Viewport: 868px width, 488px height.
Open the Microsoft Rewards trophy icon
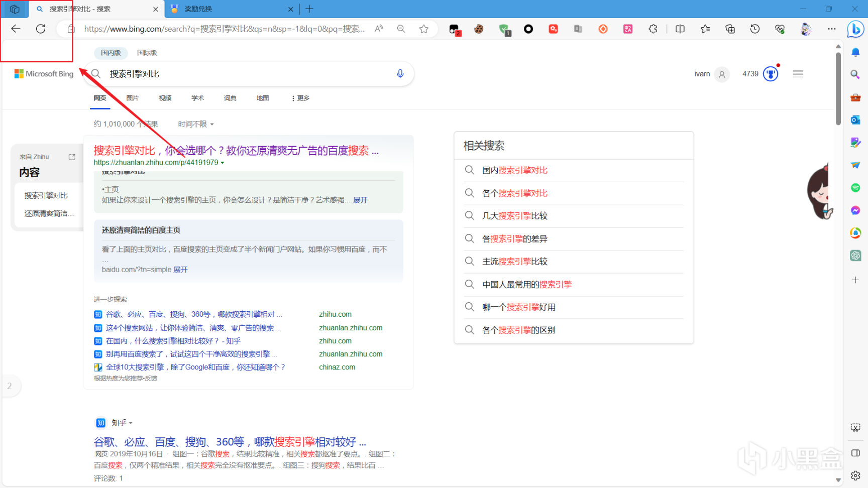770,74
